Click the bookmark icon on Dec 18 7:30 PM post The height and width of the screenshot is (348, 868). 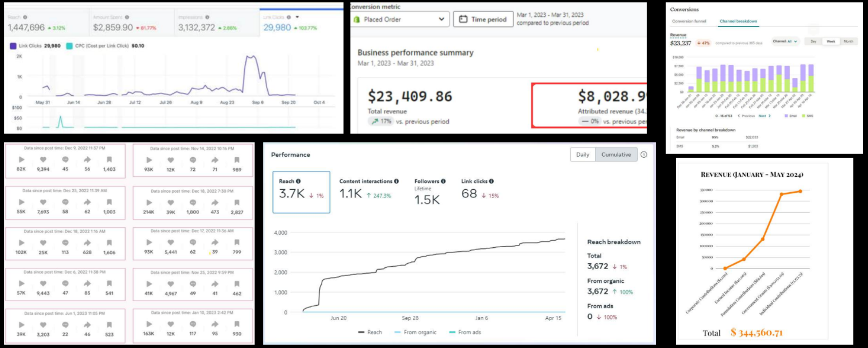(237, 202)
